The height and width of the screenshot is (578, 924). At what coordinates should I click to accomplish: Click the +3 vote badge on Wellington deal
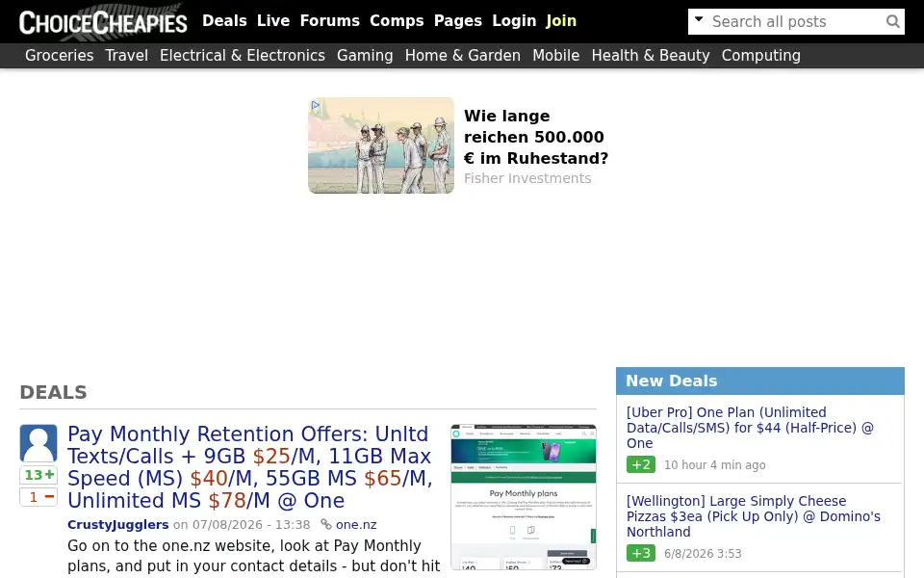641,553
